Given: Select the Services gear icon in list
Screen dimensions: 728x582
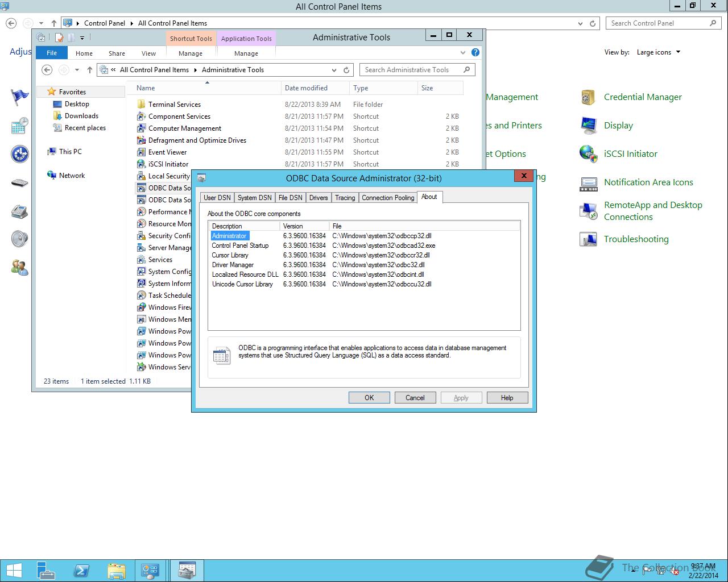Looking at the screenshot, I should [x=142, y=260].
